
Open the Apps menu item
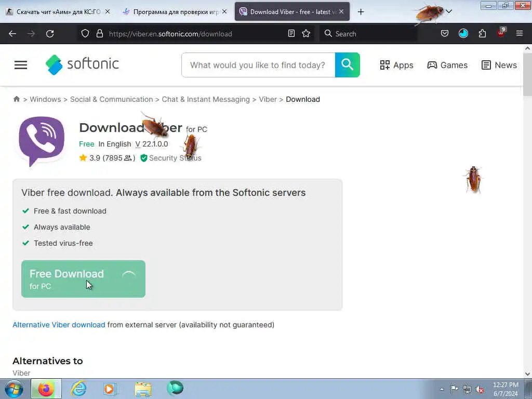click(x=396, y=65)
